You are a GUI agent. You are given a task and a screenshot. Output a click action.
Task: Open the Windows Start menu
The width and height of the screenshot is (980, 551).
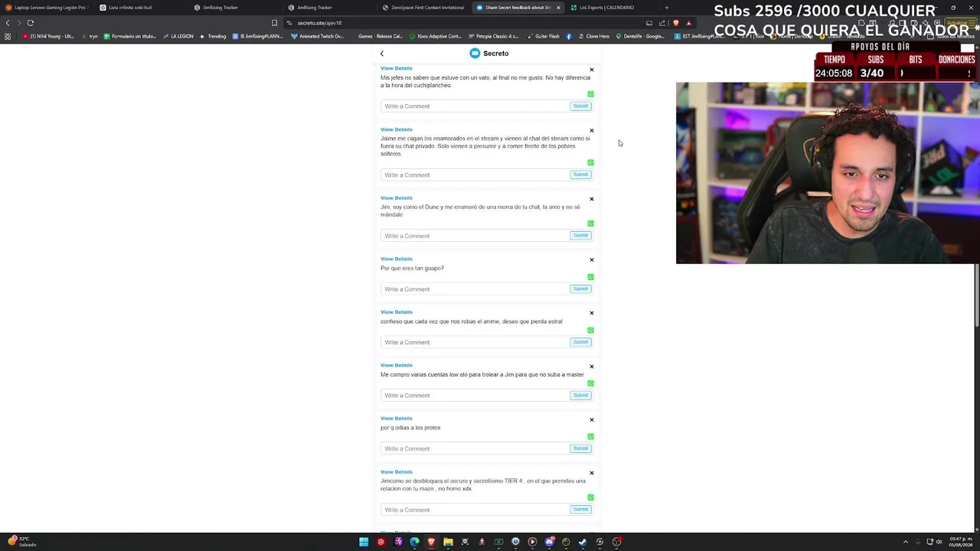tap(364, 542)
